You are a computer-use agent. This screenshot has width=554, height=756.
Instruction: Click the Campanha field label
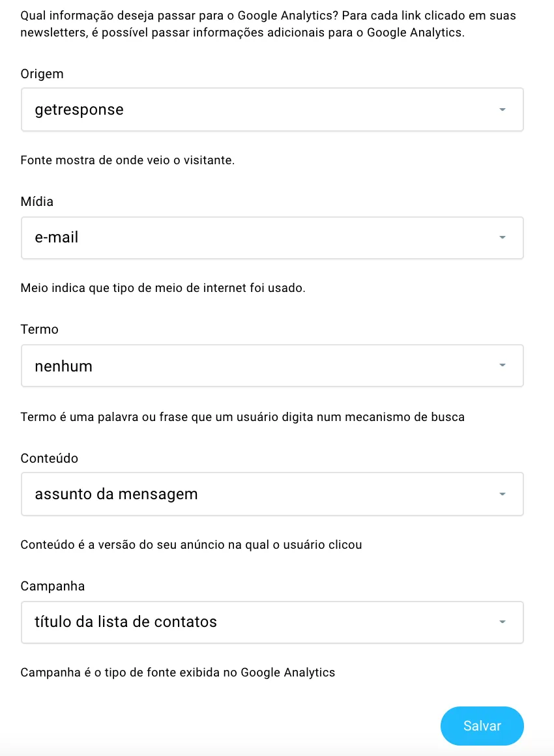(x=53, y=586)
